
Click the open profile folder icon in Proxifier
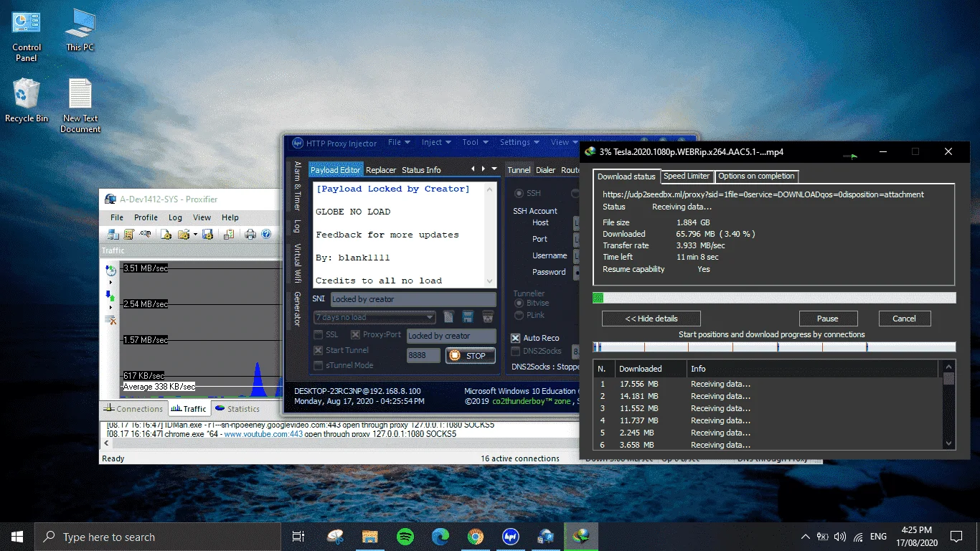click(182, 234)
